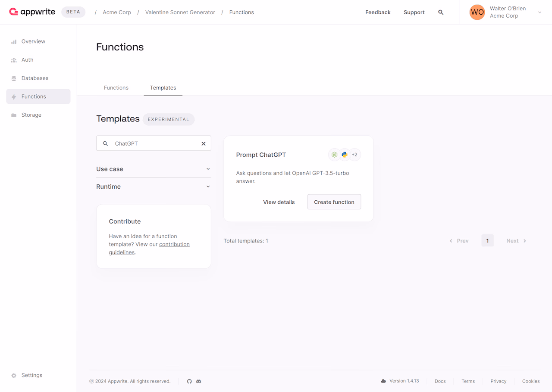Click the Prompt ChatGPT card title
552x392 pixels.
tap(261, 155)
